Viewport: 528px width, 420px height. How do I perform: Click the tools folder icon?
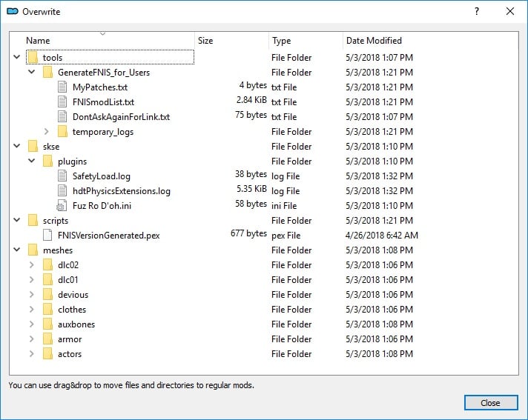click(33, 58)
